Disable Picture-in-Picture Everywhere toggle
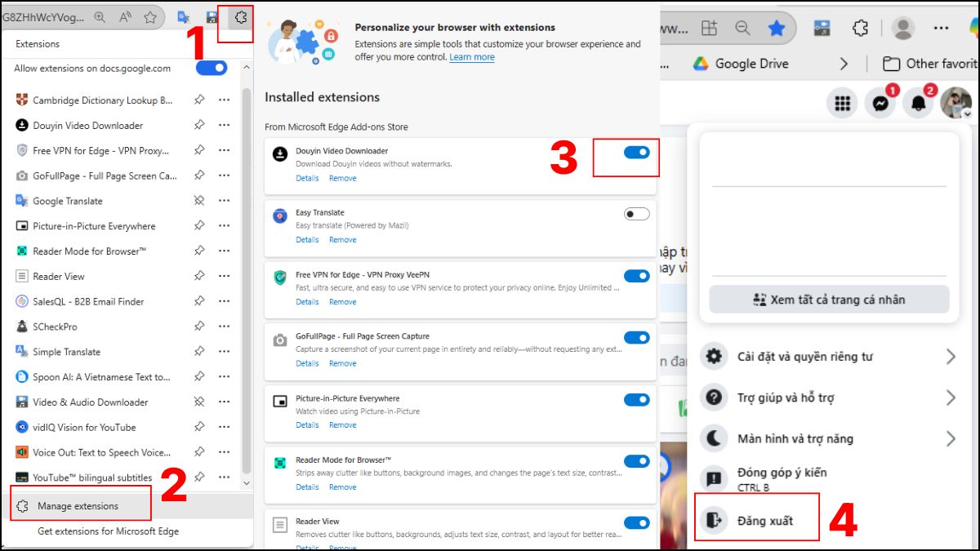The image size is (980, 551). [x=637, y=399]
